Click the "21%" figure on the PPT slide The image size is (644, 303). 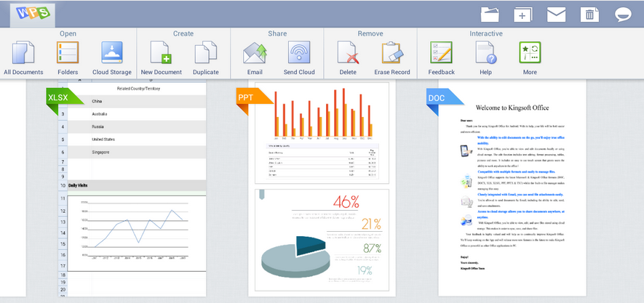tap(371, 224)
